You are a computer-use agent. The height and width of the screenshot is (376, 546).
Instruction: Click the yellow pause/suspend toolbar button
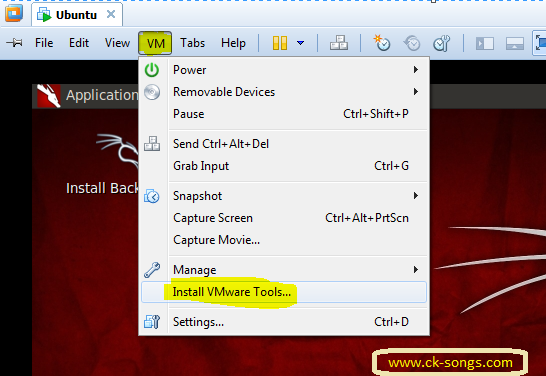280,43
